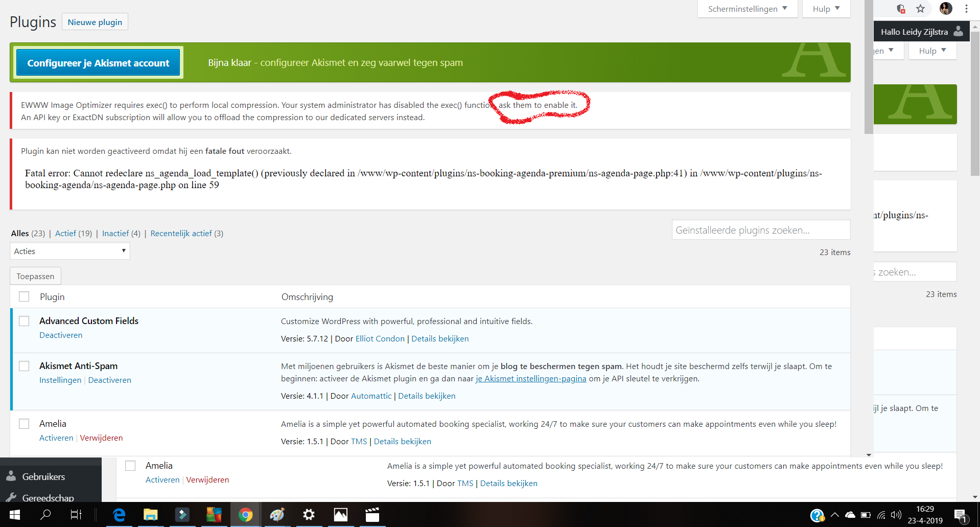Image resolution: width=980 pixels, height=527 pixels.
Task: Expand Hulp dropdown in the background window
Action: pos(932,51)
